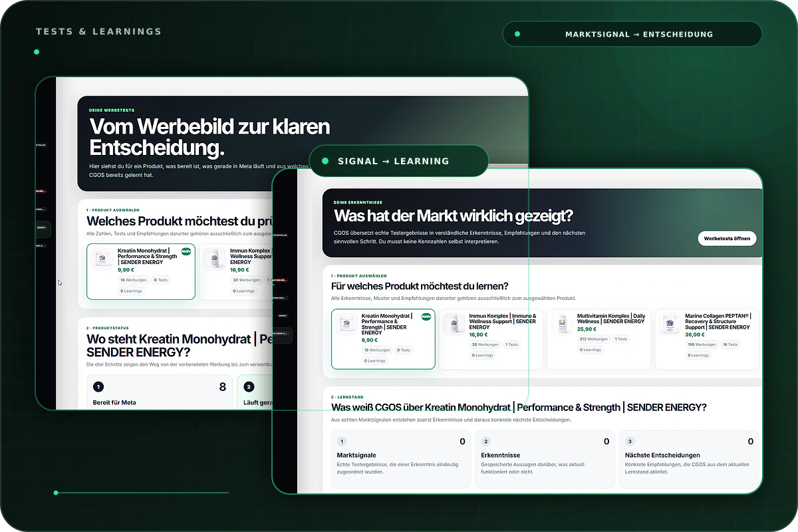Click '0 Learnings' chip on Marine Collagen card

click(698, 355)
